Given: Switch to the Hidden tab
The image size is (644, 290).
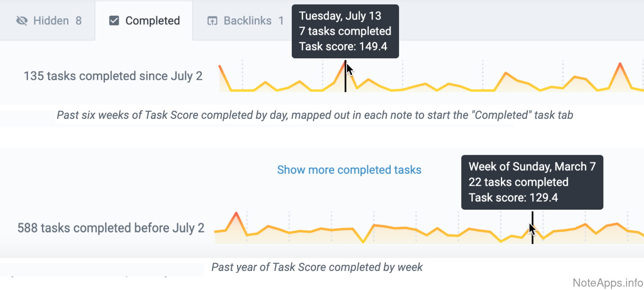Looking at the screenshot, I should pyautogui.click(x=51, y=21).
